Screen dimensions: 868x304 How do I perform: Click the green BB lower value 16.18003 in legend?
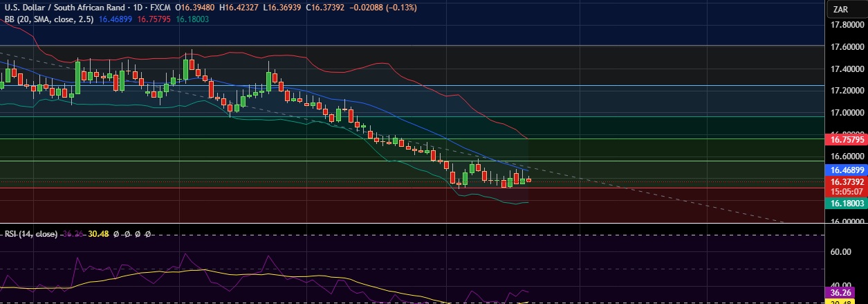pos(193,19)
